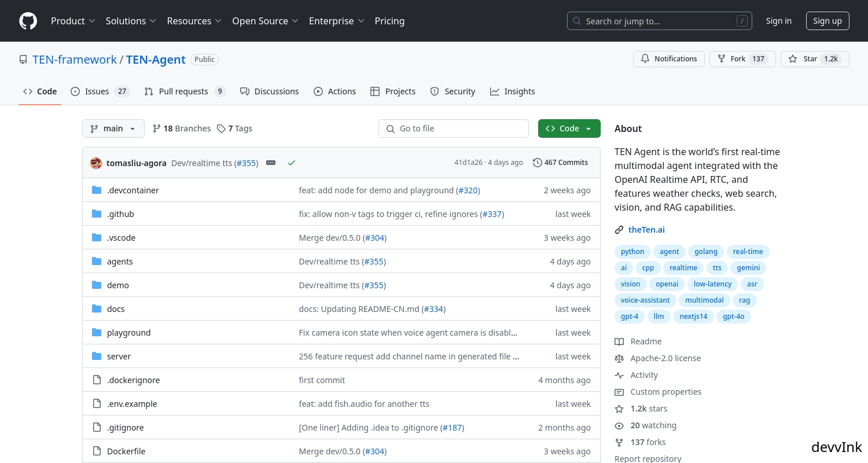Open the docs folder

116,309
